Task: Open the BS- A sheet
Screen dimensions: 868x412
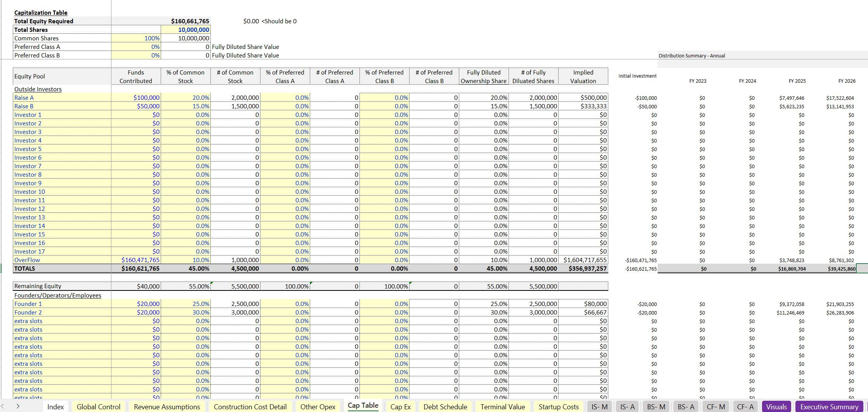Action: pyautogui.click(x=686, y=407)
